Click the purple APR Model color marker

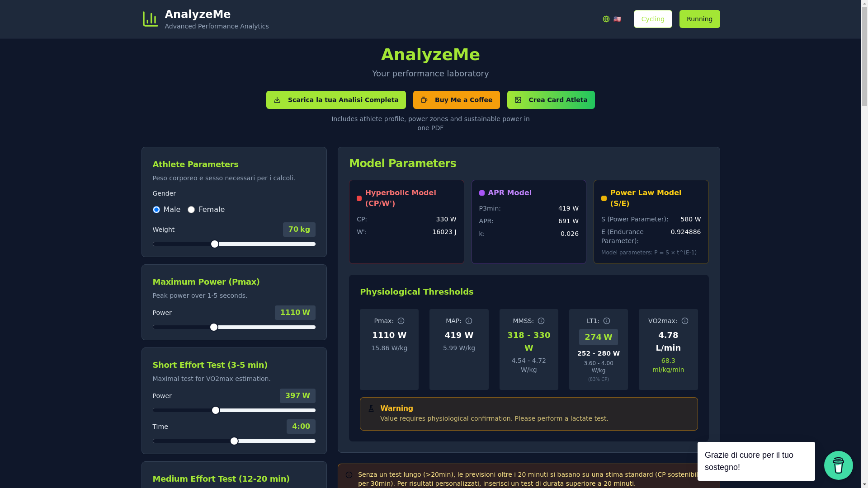pos(482,193)
